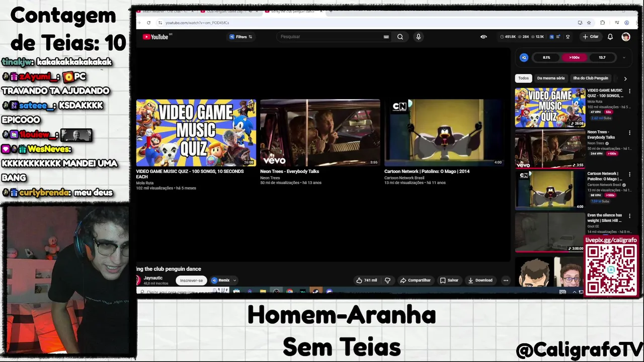Screen dimensions: 644x362
Task: Open Patolino O Mago end-screen thumbnail
Action: (x=444, y=133)
